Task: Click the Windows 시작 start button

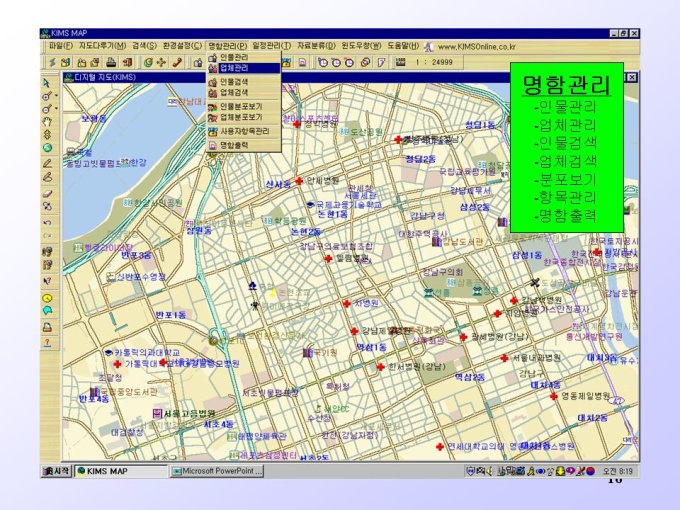Action: [56, 470]
